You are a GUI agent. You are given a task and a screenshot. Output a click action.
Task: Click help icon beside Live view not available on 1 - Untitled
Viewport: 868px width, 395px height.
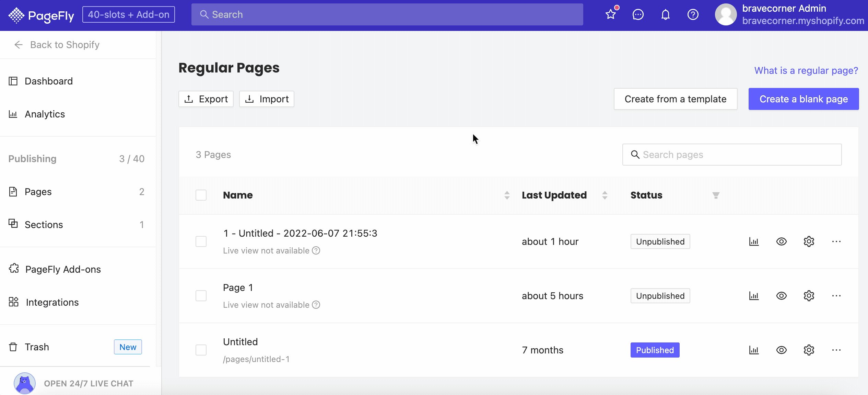tap(316, 250)
